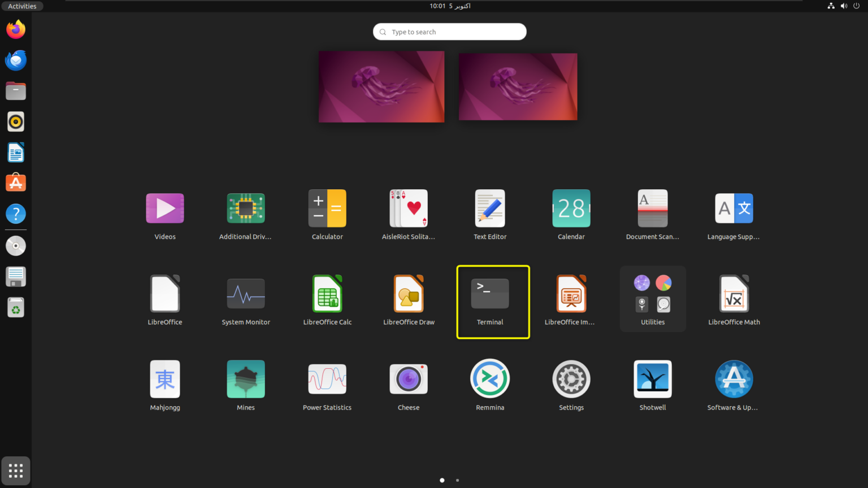868x488 pixels.
Task: Open the Cheese camera app
Action: point(408,378)
